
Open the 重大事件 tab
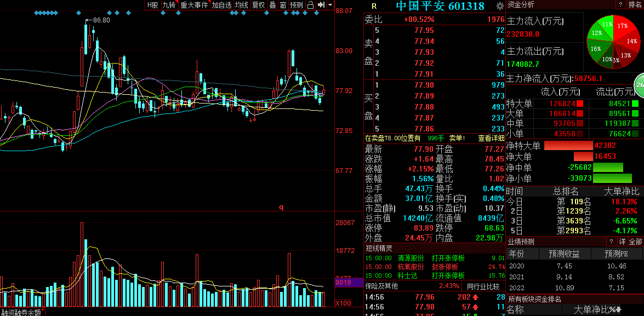195,5
